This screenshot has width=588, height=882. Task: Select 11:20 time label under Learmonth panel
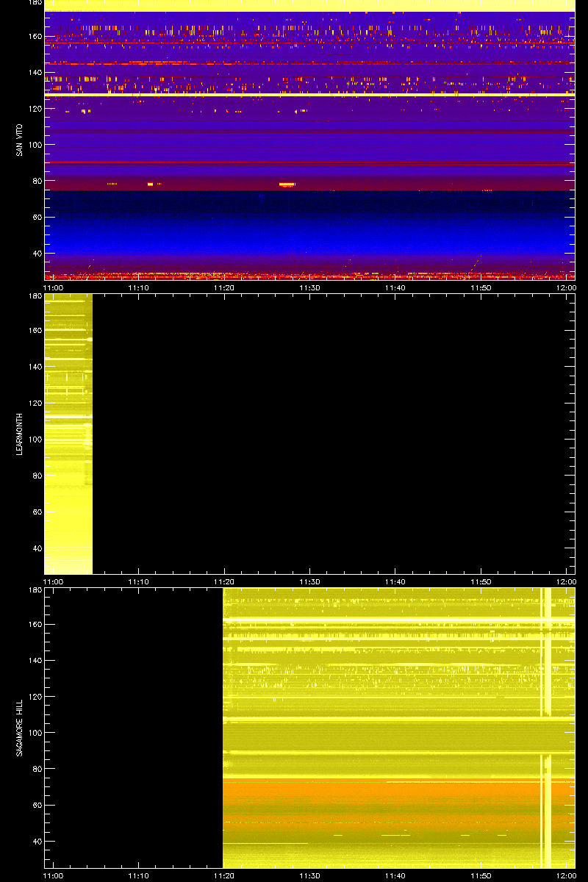(x=225, y=581)
